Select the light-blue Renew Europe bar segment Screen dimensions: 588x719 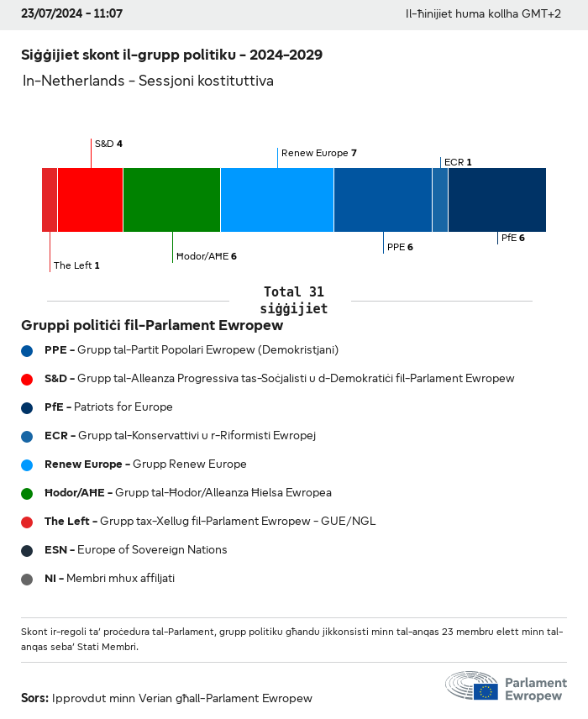pyautogui.click(x=277, y=199)
